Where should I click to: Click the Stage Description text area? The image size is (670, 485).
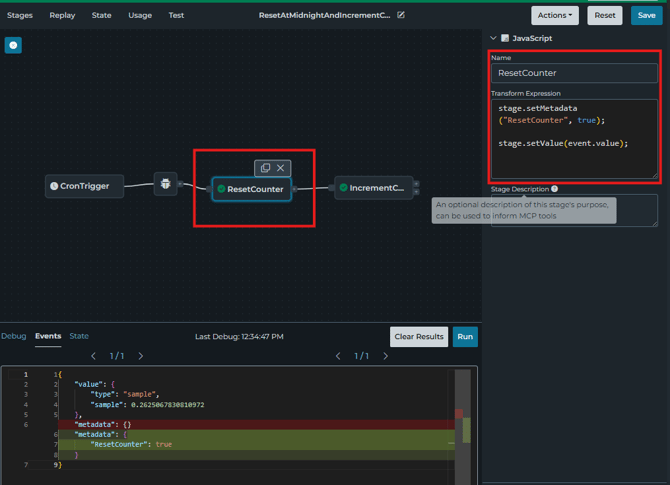point(574,210)
